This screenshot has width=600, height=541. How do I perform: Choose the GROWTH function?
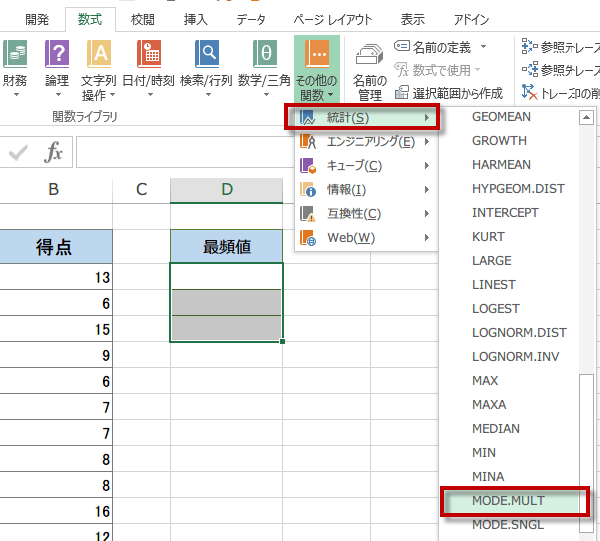pyautogui.click(x=499, y=141)
